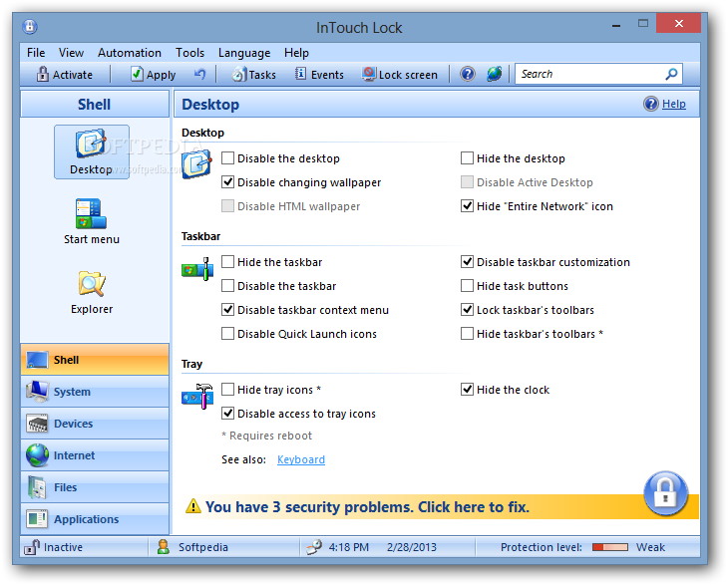Open Events from the toolbar

point(319,74)
